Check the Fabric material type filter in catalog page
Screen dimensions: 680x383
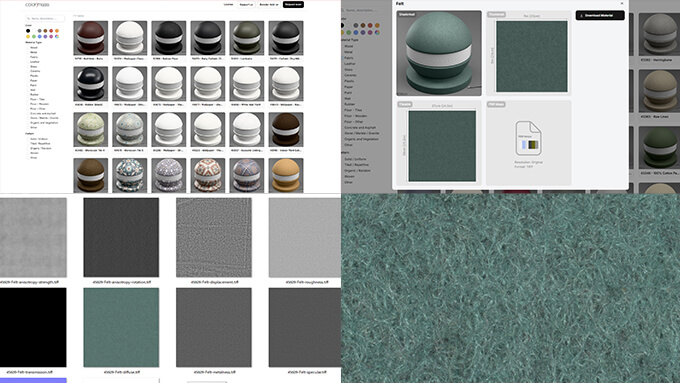32,57
